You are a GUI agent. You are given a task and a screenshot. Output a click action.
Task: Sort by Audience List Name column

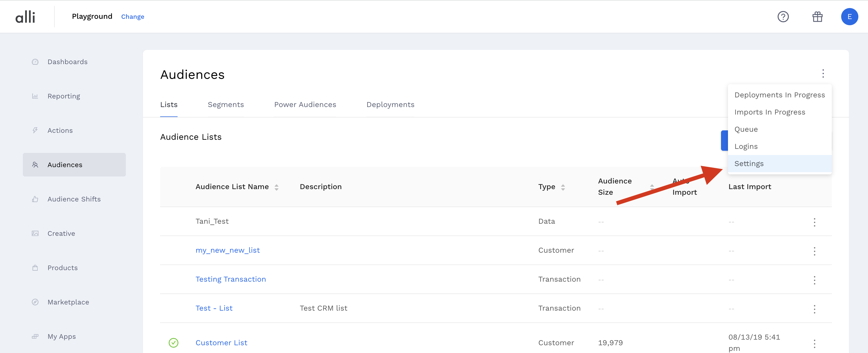tap(276, 187)
